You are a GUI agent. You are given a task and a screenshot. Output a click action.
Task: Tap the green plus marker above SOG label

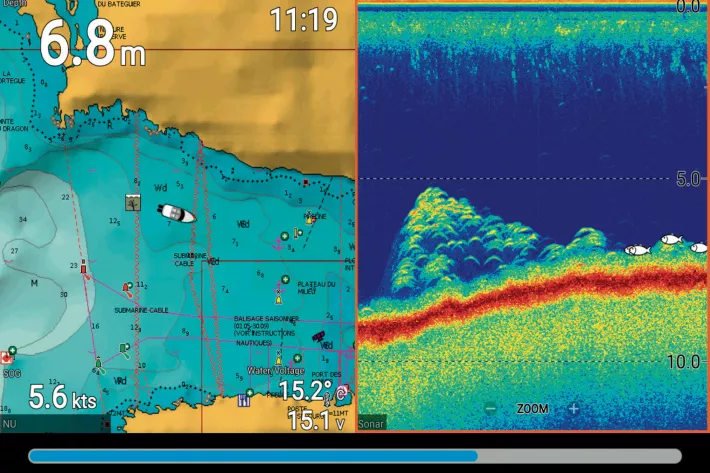13,350
